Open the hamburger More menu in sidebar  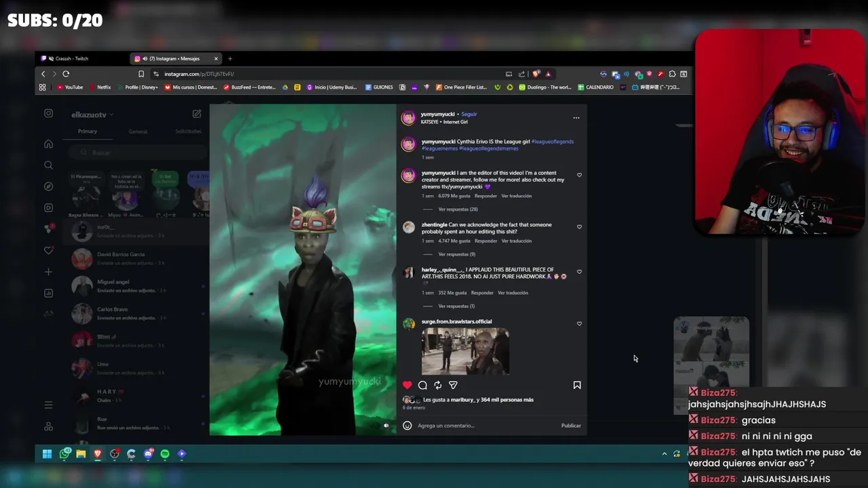[x=48, y=405]
